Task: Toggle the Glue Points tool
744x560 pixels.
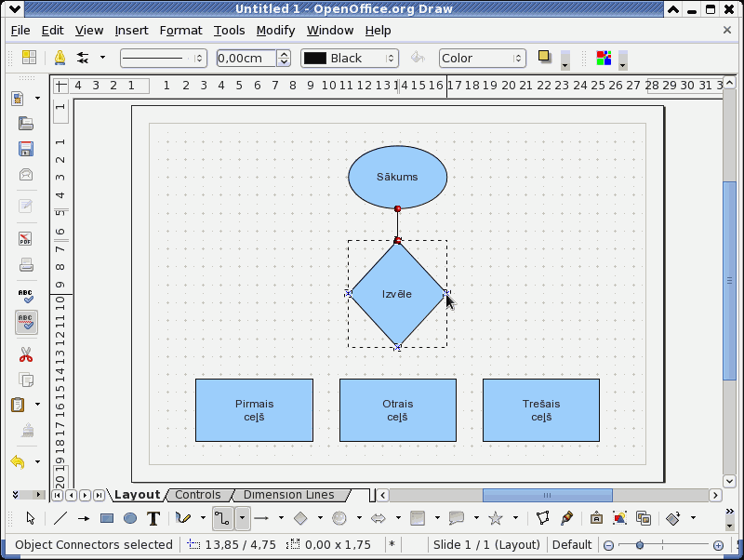Action: [x=566, y=518]
